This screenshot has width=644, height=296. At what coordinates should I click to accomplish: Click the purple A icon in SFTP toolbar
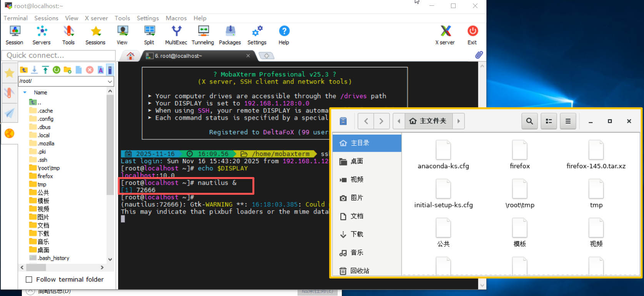[101, 70]
